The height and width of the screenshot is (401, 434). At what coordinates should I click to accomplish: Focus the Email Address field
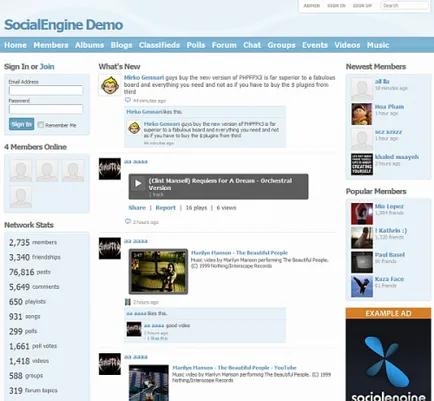[x=46, y=90]
